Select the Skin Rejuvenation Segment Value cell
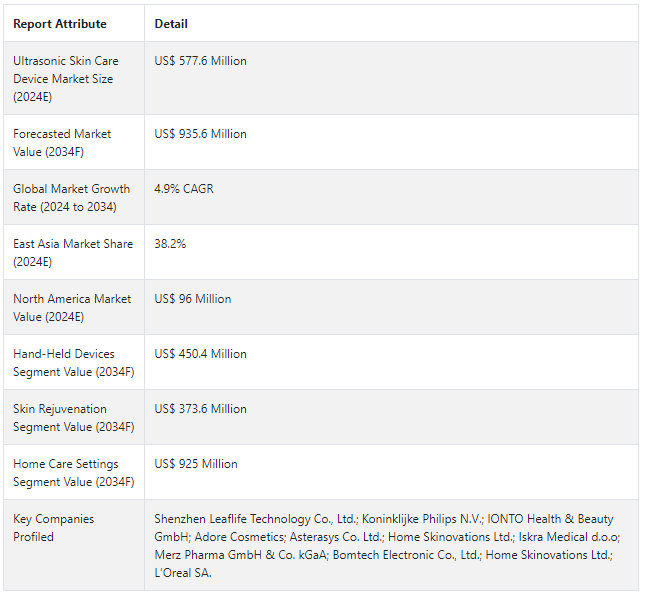Viewport: 645px width, 593px height. point(74,417)
